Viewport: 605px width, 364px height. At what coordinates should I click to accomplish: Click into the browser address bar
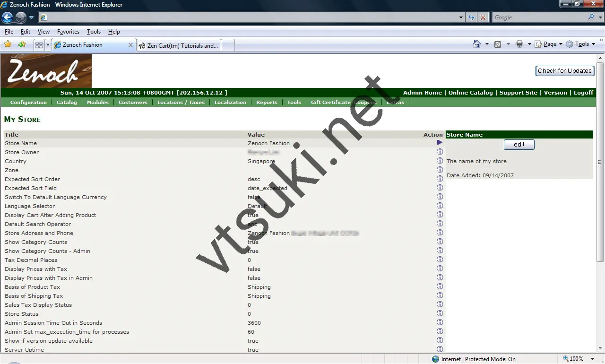251,17
